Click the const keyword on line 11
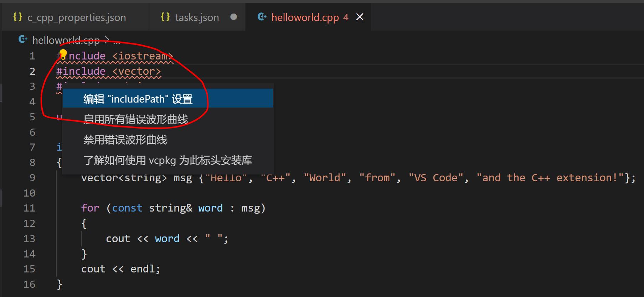 point(127,208)
